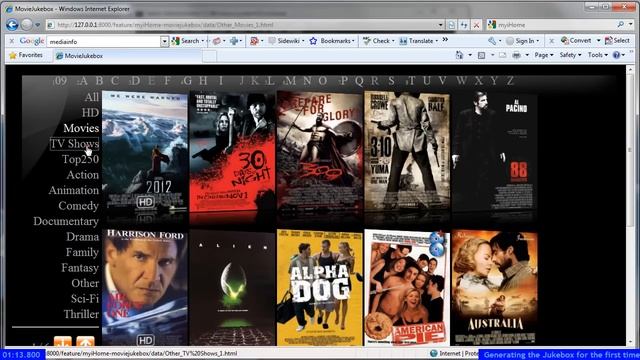
Task: Open the Australia movie poster
Action: 494,288
